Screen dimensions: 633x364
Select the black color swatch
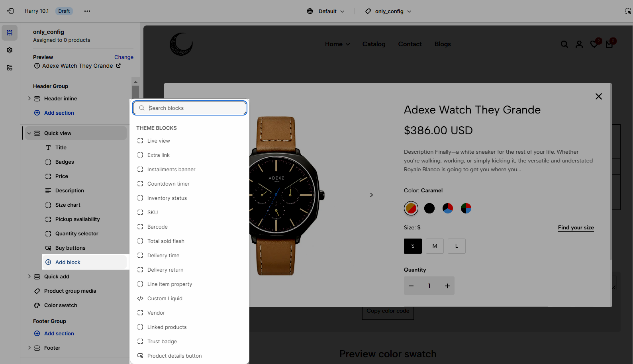pyautogui.click(x=429, y=208)
